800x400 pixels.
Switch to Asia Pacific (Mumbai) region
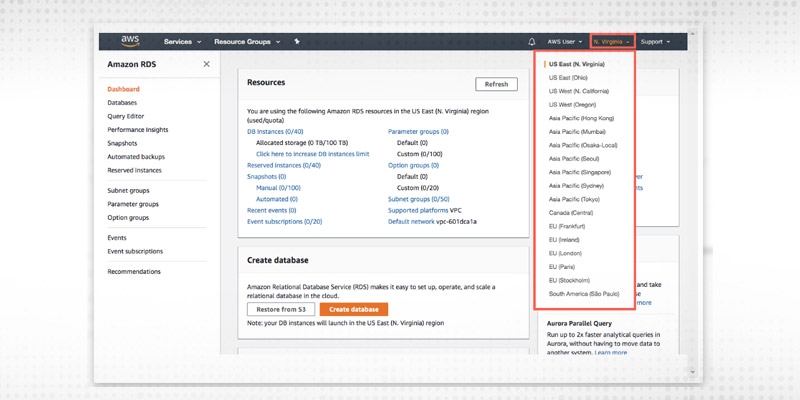coord(577,132)
